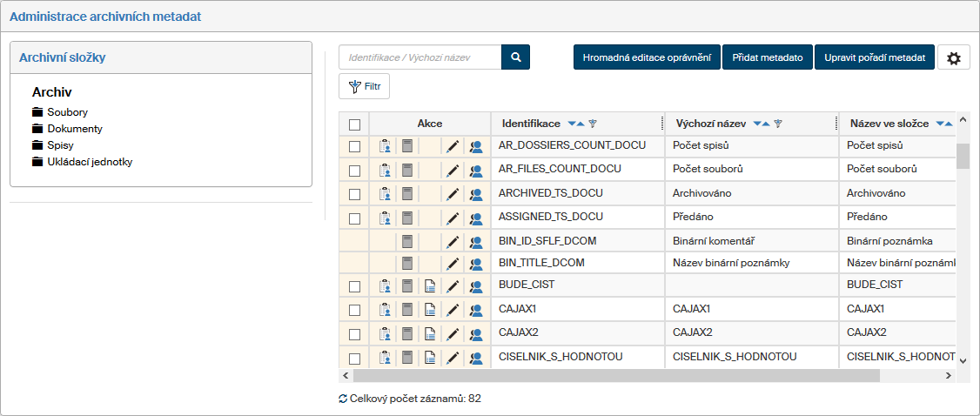Open permissions user icon for CAJAX1
The image size is (980, 416).
pyautogui.click(x=476, y=309)
